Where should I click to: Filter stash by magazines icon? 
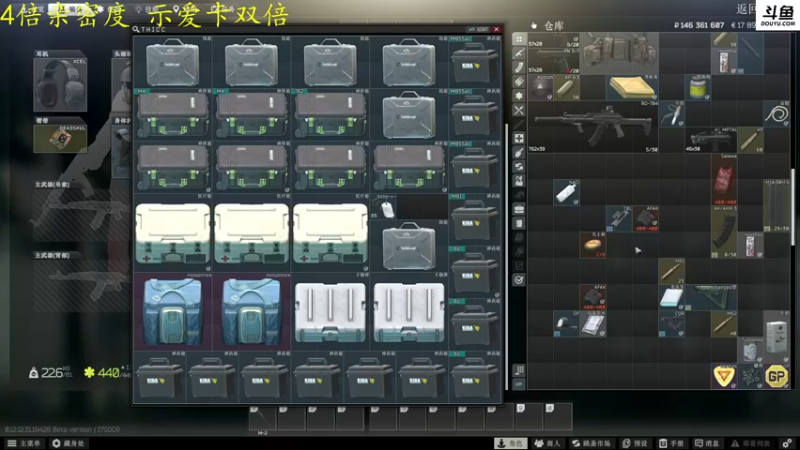[x=519, y=67]
